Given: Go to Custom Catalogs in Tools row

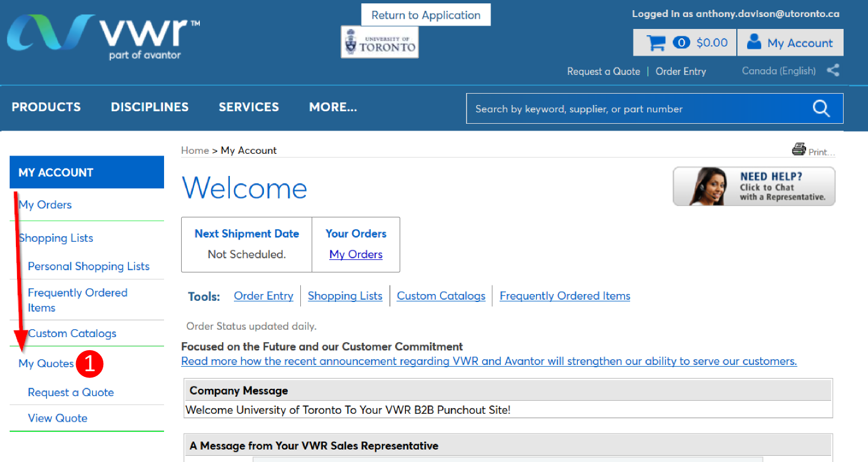Looking at the screenshot, I should [x=441, y=296].
